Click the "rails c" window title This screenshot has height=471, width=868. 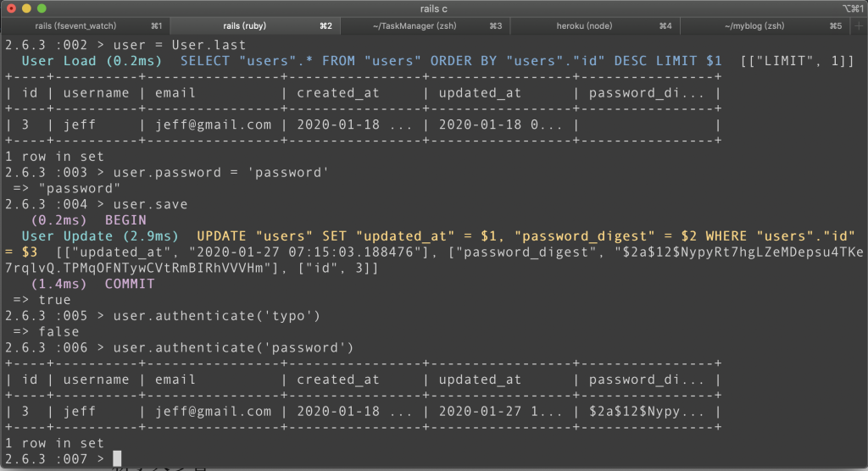point(434,8)
